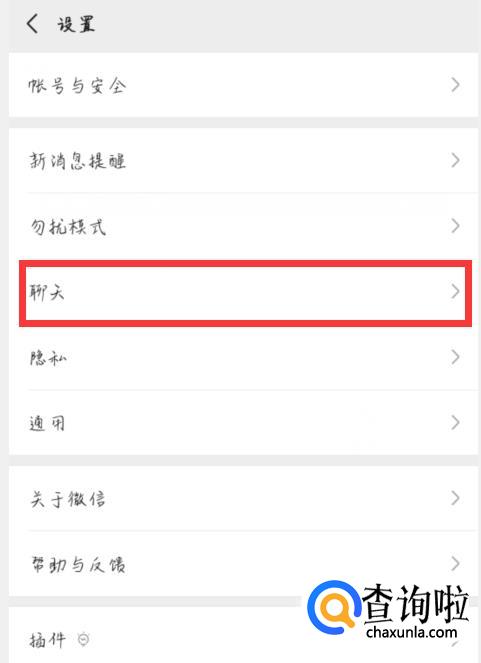
Task: Expand the 帐号与安全 chevron arrow
Action: pos(455,85)
